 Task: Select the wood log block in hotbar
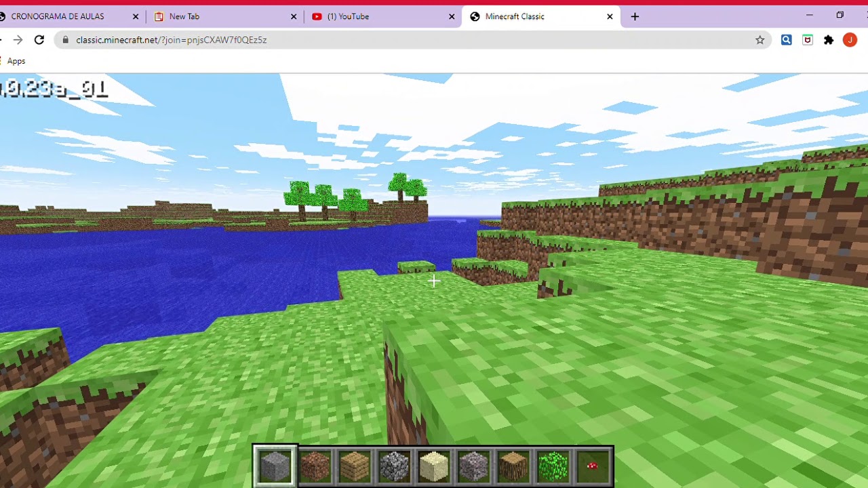[x=513, y=466]
